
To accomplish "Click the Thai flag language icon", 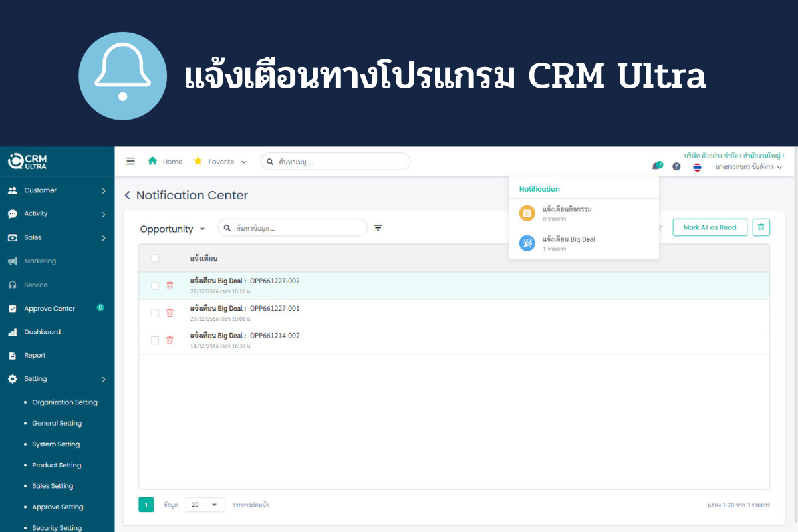I will [x=697, y=167].
